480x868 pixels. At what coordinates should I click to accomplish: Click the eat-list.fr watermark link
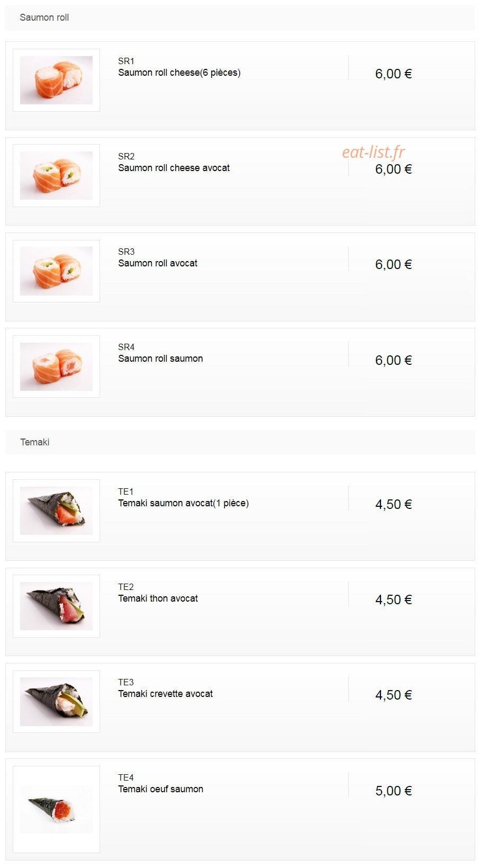(374, 152)
